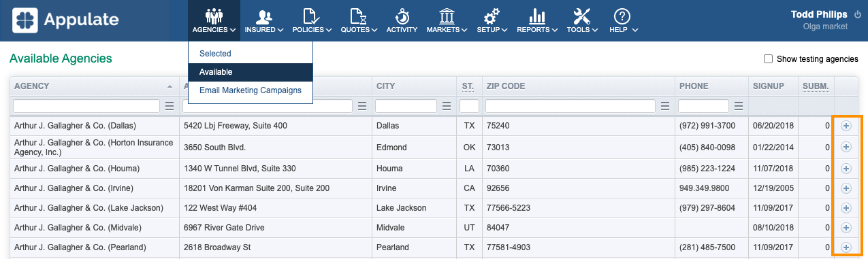Add the Arthur J. Gallagher (Pearland) agency
Viewport: 868px width, 259px height.
846,247
